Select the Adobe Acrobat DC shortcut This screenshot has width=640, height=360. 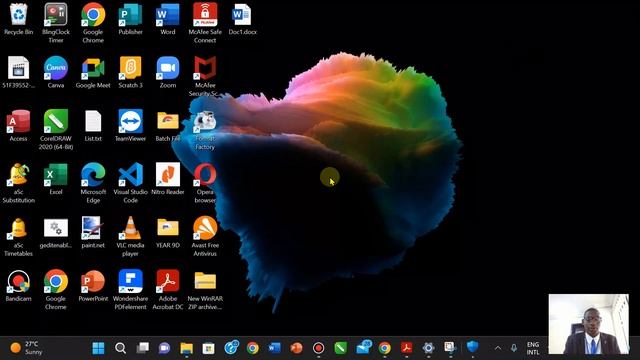coord(168,289)
